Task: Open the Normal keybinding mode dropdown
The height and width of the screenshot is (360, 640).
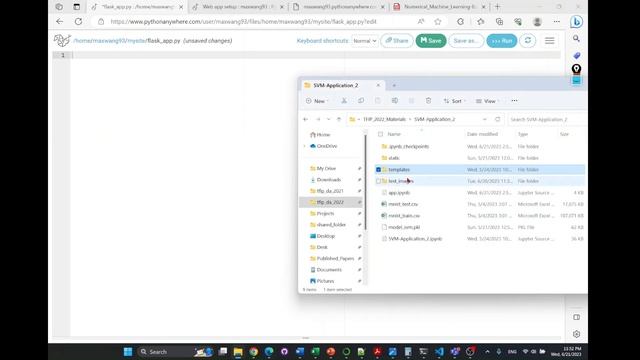Action: pyautogui.click(x=364, y=41)
